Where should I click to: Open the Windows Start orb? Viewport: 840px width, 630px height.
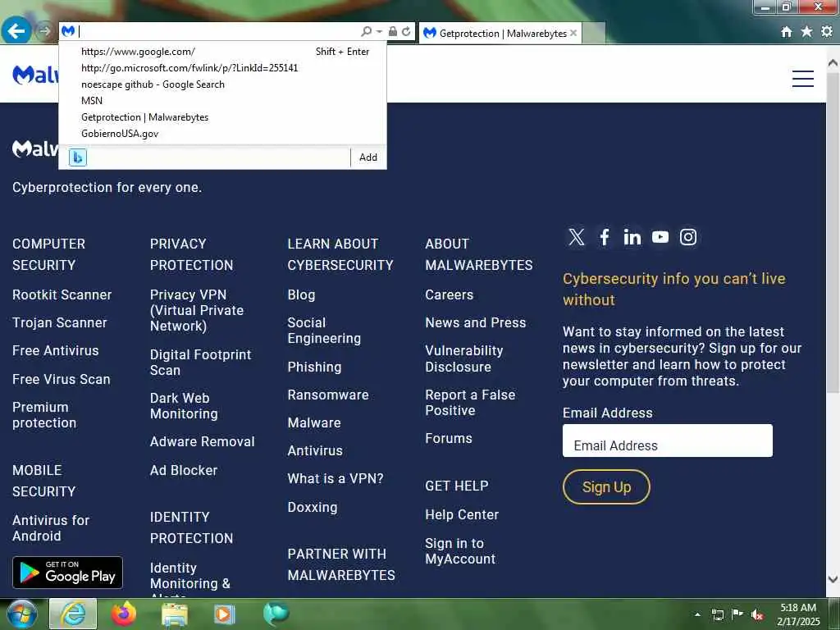pos(22,614)
